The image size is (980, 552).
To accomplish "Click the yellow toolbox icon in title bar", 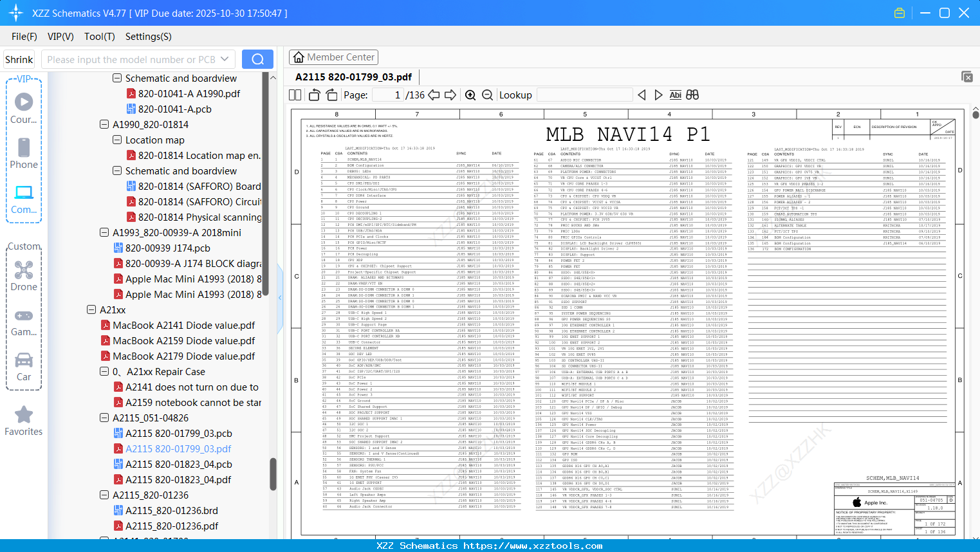I will pyautogui.click(x=900, y=13).
